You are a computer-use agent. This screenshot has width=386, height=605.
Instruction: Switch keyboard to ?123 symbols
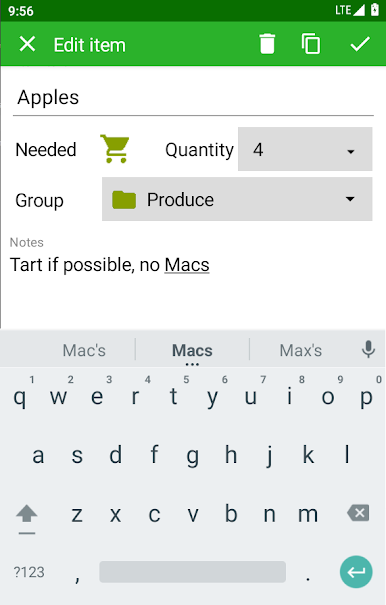[x=29, y=572]
